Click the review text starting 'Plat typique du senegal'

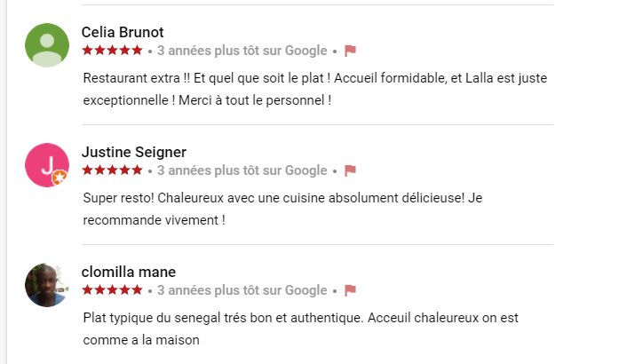pos(300,328)
